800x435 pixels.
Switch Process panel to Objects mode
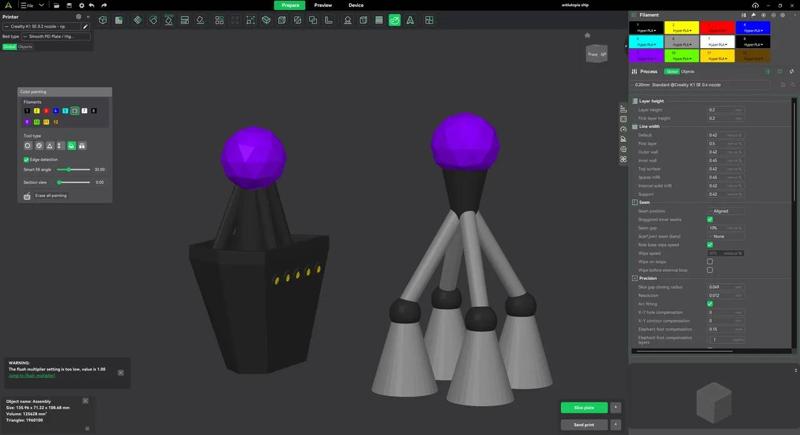click(x=687, y=72)
